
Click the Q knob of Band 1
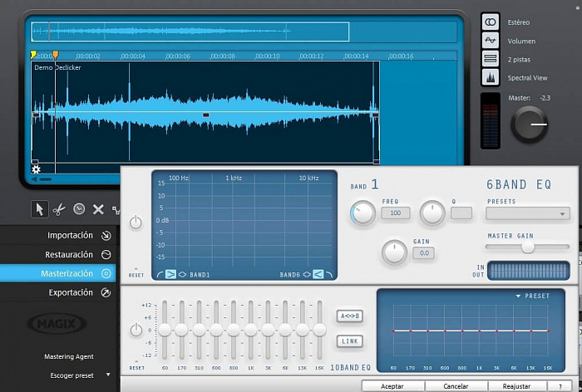(x=432, y=213)
